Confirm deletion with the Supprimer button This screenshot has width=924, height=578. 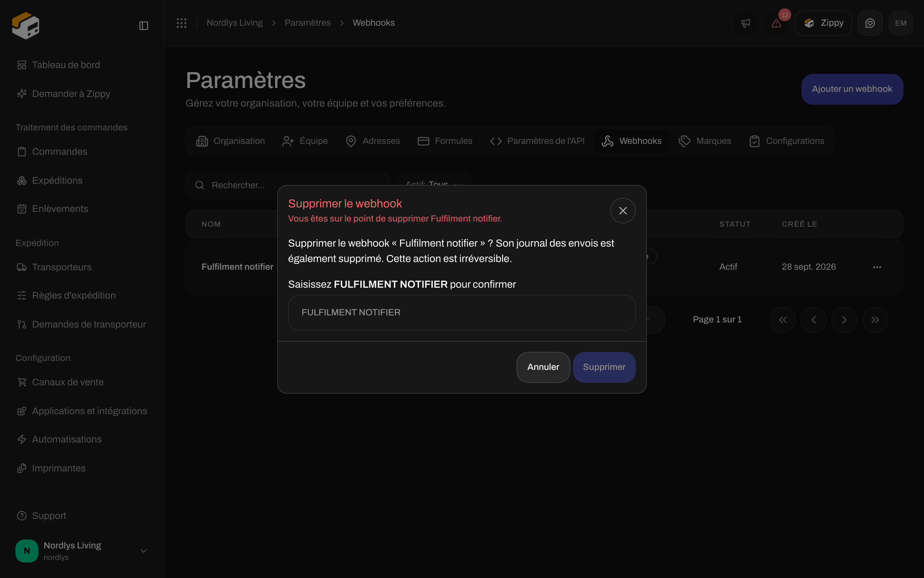point(604,367)
